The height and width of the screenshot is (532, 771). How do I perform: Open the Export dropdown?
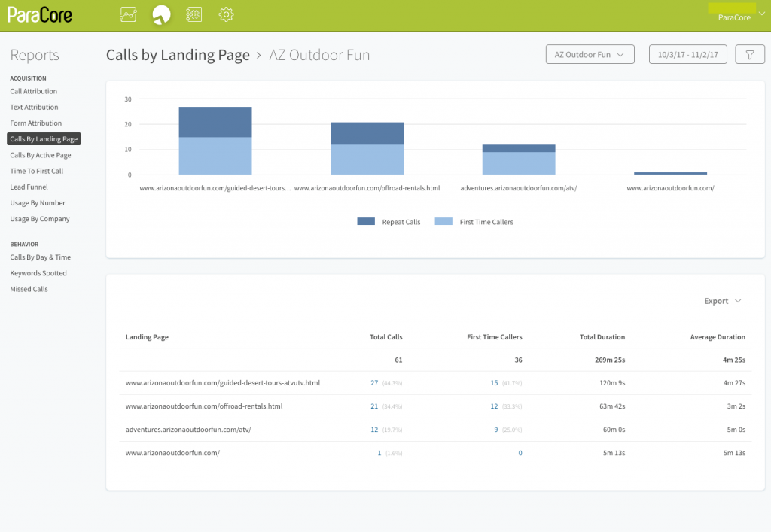[722, 301]
